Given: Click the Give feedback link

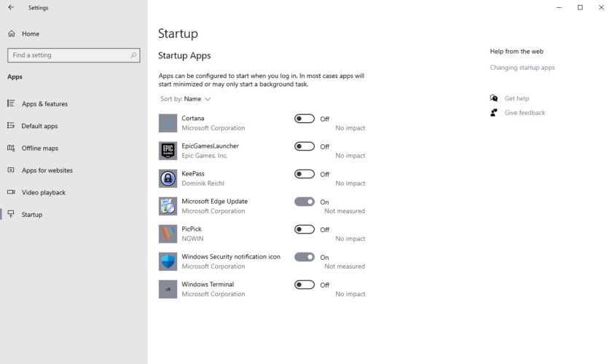Looking at the screenshot, I should coord(525,113).
